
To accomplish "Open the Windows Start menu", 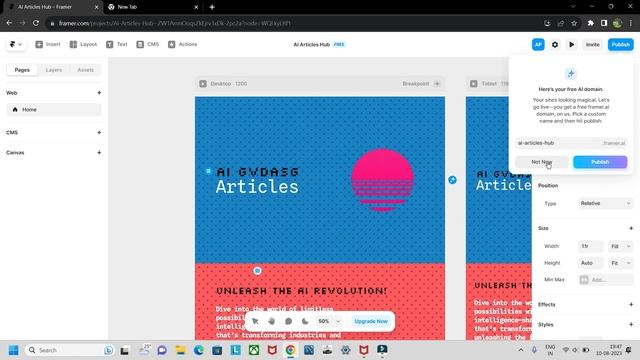I will [x=13, y=350].
